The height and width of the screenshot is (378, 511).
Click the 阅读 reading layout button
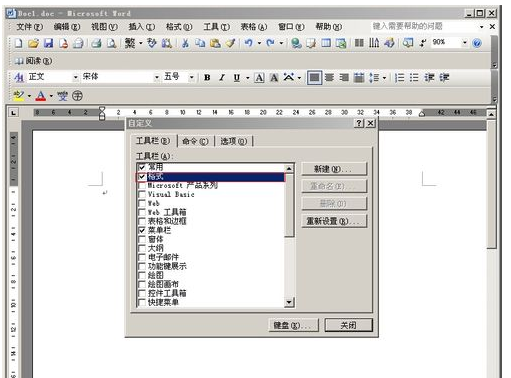click(33, 61)
